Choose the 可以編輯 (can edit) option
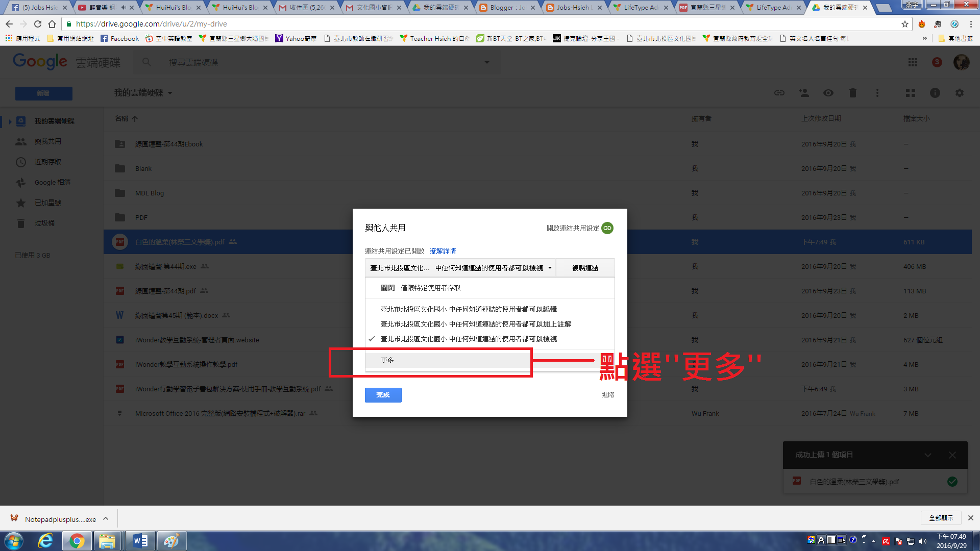Viewport: 980px width, 551px height. (489, 309)
